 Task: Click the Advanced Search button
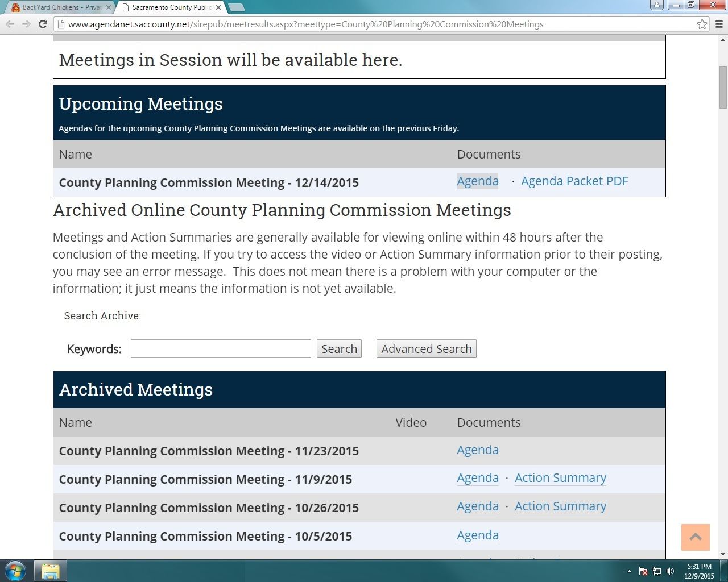[426, 349]
